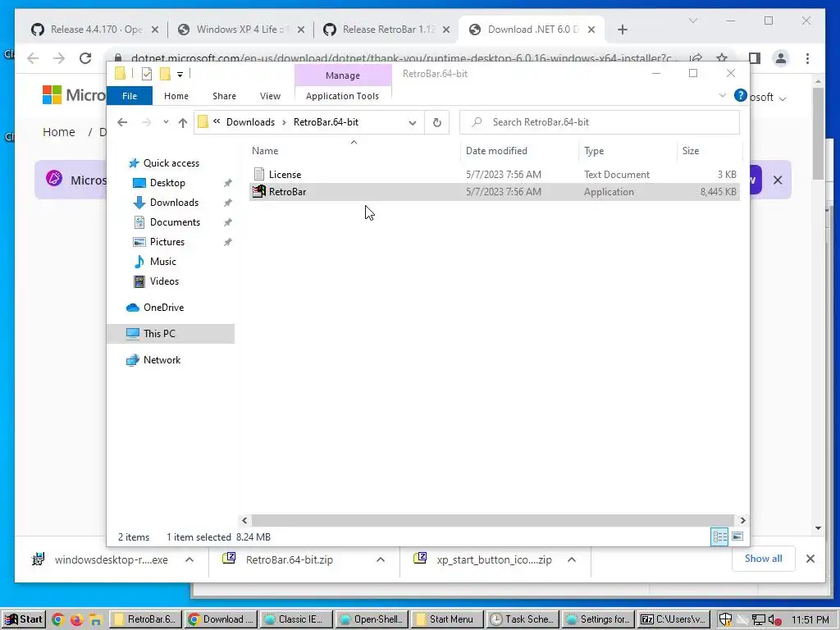
Task: Open the RetroBar application file
Action: coord(493,192)
